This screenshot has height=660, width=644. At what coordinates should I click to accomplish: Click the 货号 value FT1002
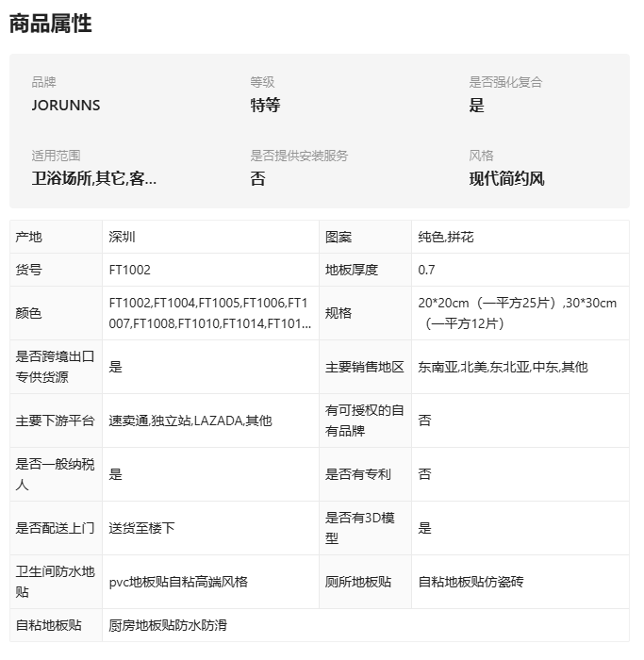click(129, 270)
